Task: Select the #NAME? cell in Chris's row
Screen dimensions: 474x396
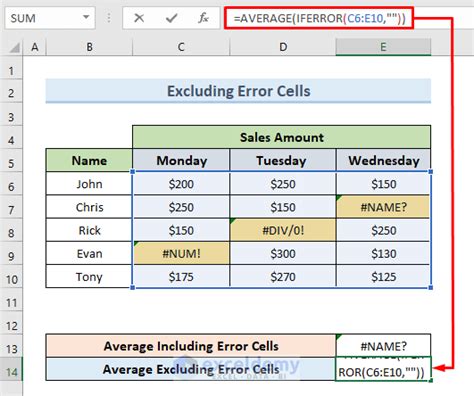Action: 383,207
